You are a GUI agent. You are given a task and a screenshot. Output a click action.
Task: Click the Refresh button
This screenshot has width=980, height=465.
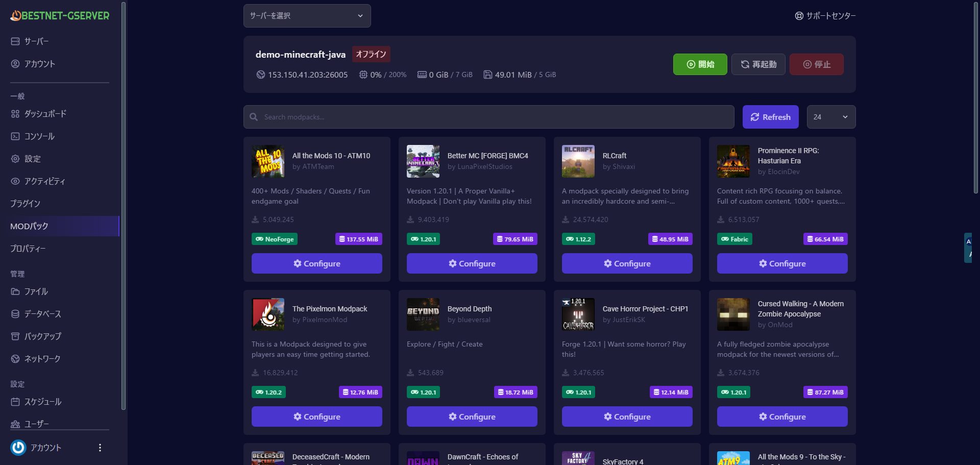point(771,117)
